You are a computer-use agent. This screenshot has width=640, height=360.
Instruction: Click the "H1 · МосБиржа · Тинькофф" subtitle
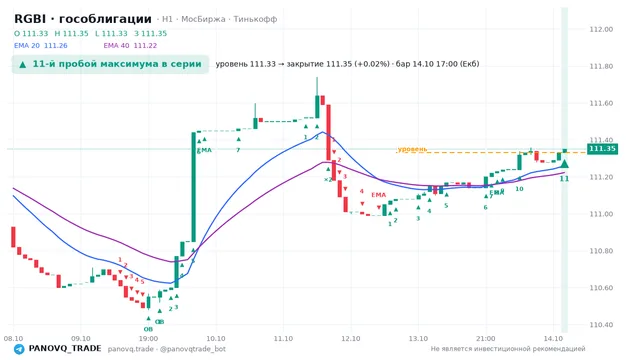(x=220, y=19)
